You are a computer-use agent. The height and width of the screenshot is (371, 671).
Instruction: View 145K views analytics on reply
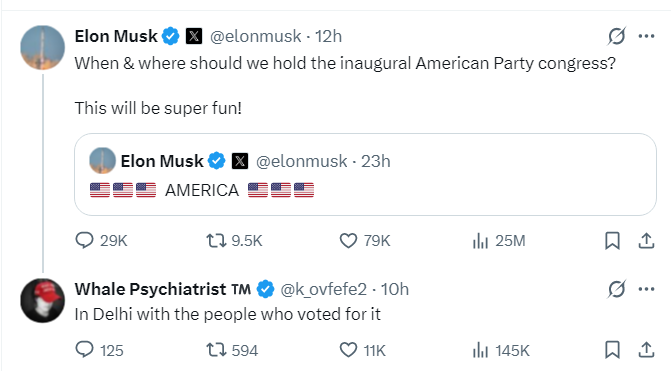[x=501, y=350]
